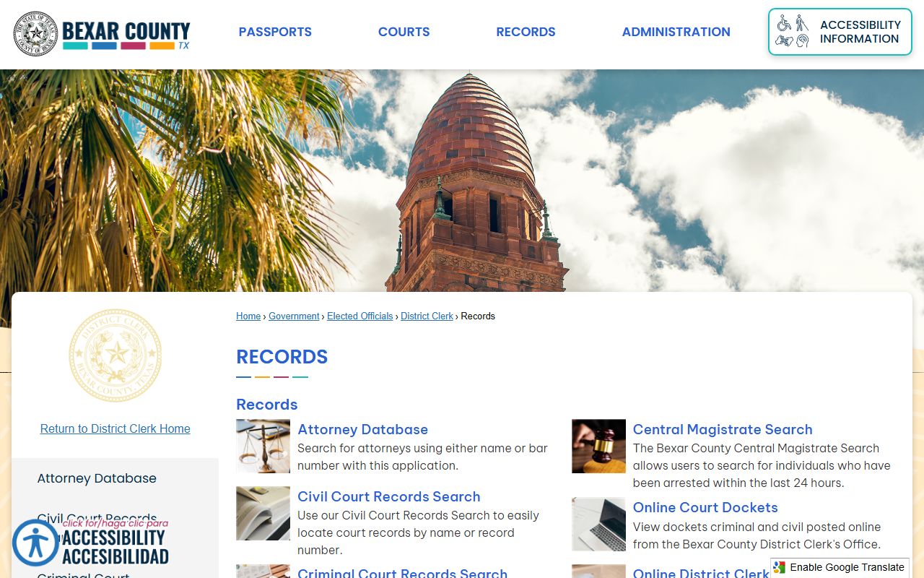The width and height of the screenshot is (924, 578).
Task: Open the Attorney Database heading link
Action: [363, 429]
